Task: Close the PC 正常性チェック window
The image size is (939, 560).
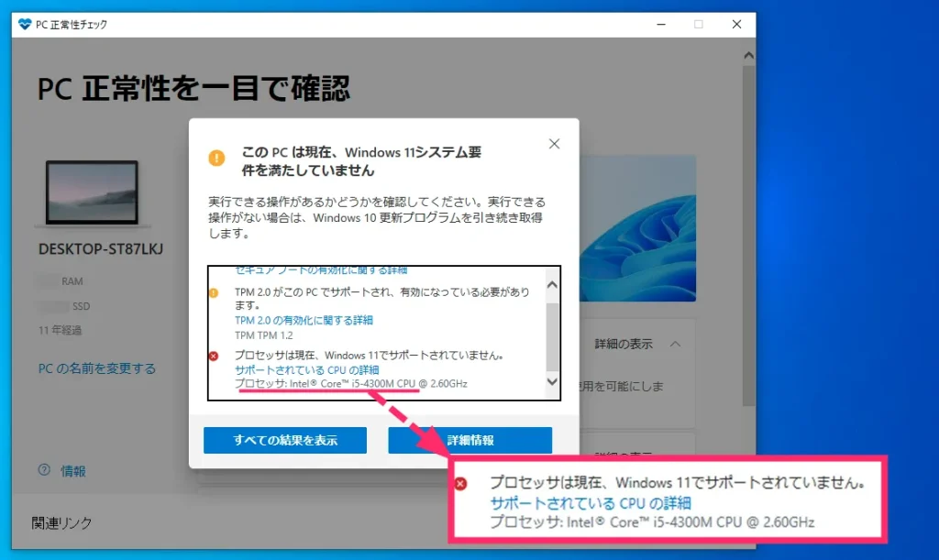Action: (736, 25)
